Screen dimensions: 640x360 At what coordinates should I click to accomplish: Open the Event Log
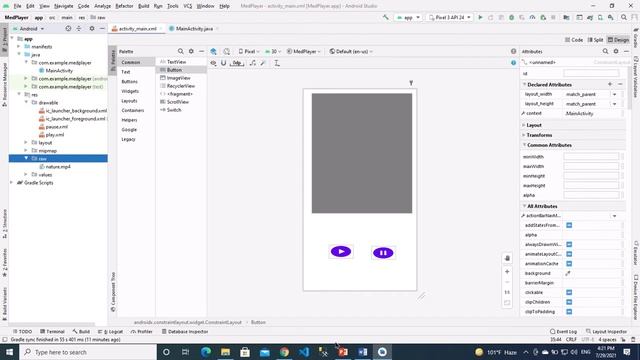pos(563,331)
